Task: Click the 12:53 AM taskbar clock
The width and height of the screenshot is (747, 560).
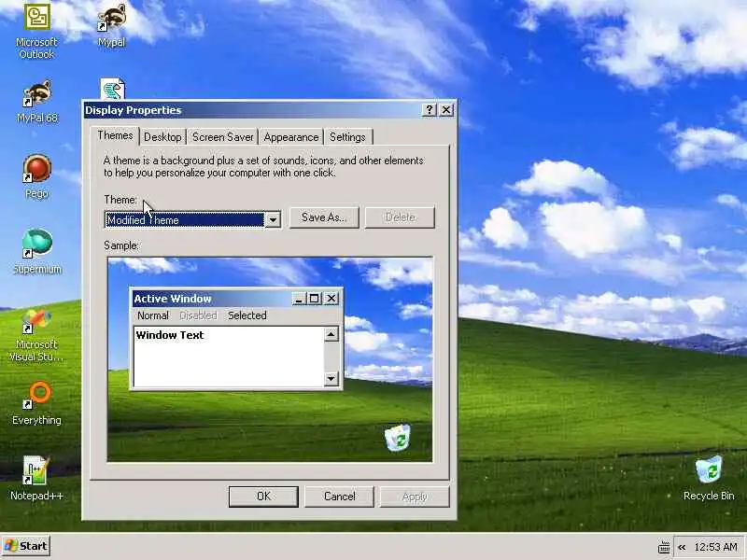Action: tap(715, 547)
